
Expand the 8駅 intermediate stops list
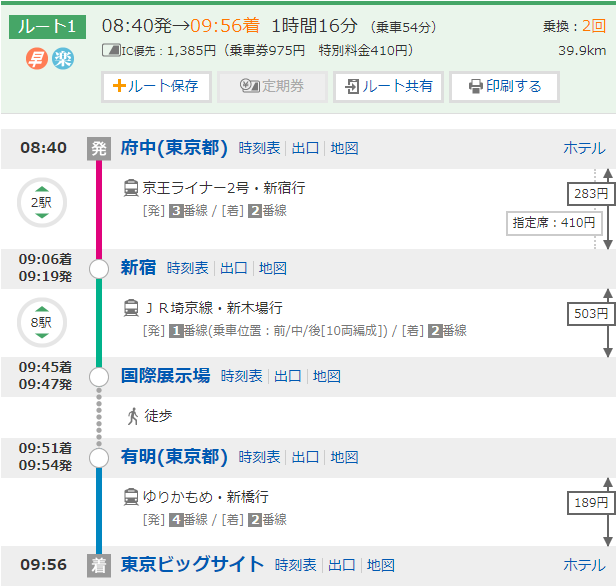coord(41,322)
